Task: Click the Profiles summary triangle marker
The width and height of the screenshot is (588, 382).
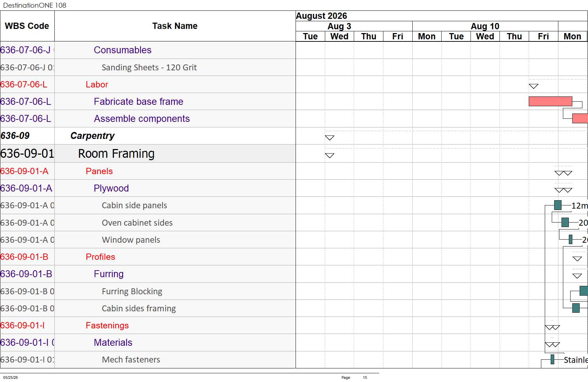Action: 577,259
